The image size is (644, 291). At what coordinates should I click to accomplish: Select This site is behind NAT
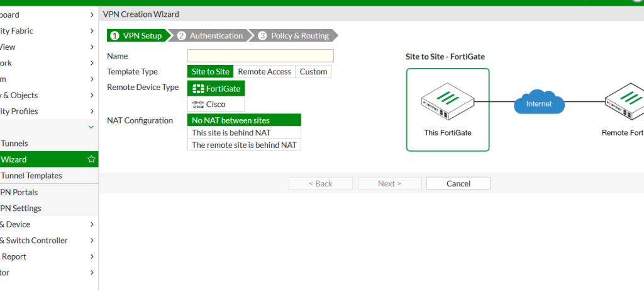pos(244,132)
